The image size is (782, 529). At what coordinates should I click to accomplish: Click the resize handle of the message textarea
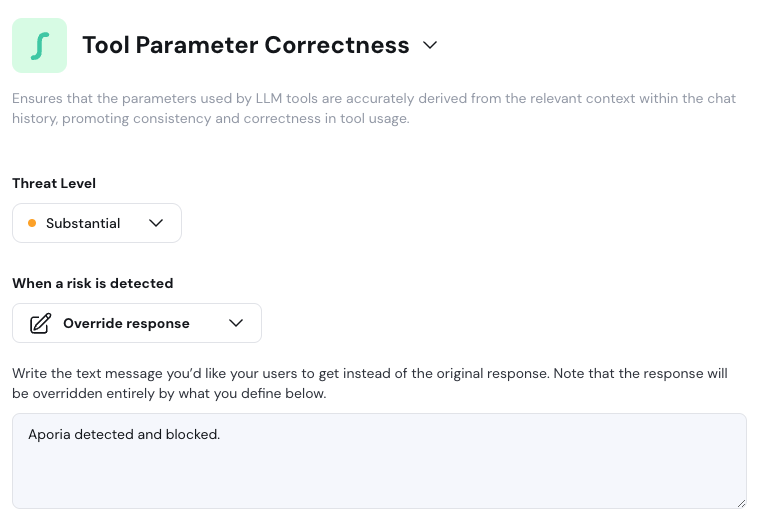pos(740,503)
